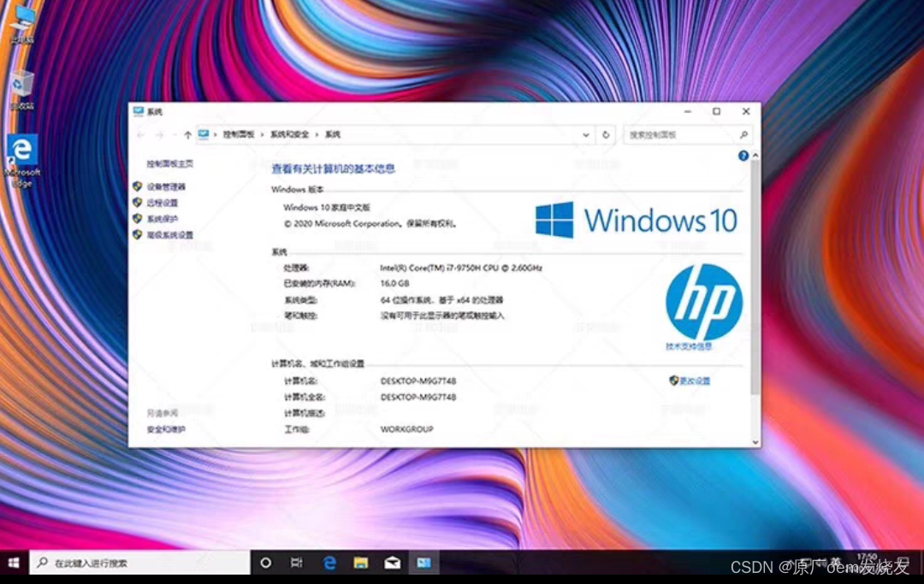Select the WORKGROUP value text
The width and height of the screenshot is (924, 584).
[406, 429]
